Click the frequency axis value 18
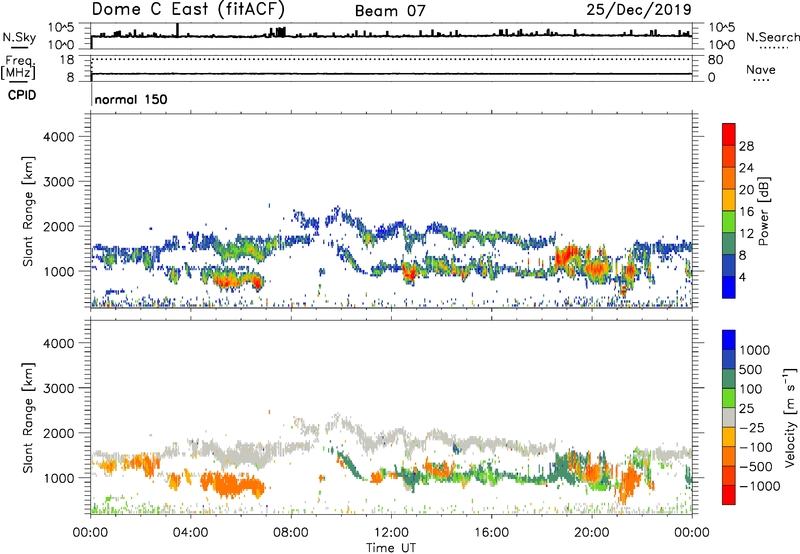800x554 pixels. click(x=67, y=60)
